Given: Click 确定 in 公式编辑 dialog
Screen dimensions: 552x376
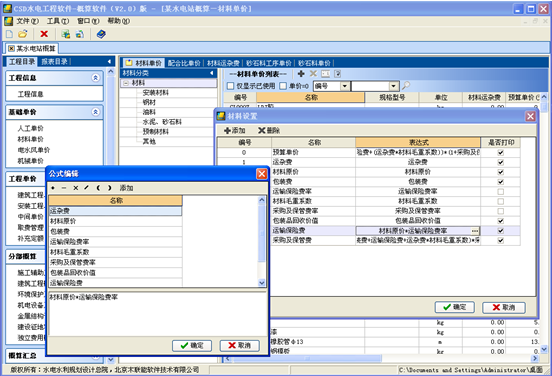Looking at the screenshot, I should tap(192, 345).
